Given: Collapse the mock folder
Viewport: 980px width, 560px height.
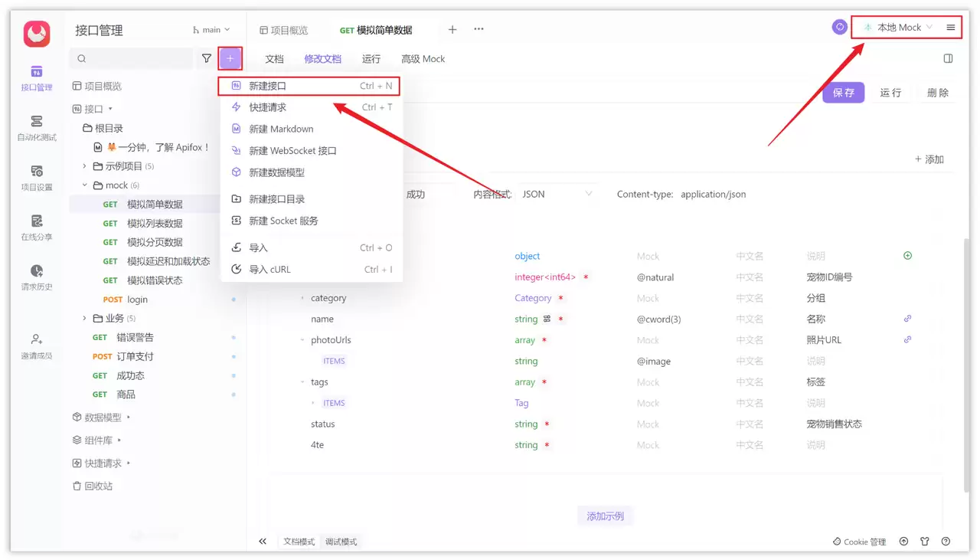Looking at the screenshot, I should [x=84, y=185].
